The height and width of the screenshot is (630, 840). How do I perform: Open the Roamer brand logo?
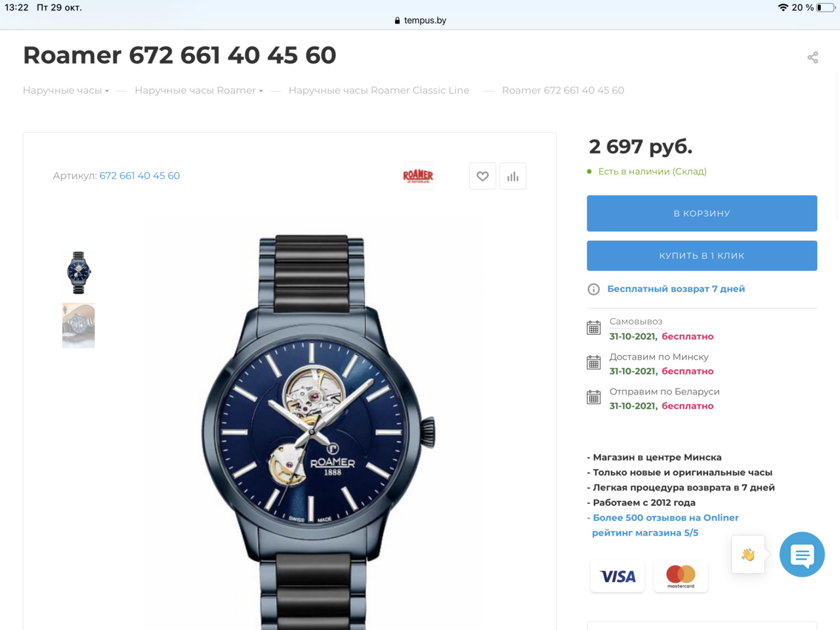(418, 176)
